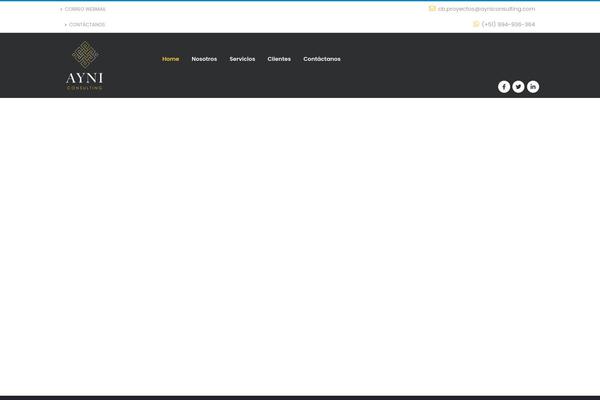Click the phone icon beside the number
Image resolution: width=600 pixels, height=400 pixels.
pos(476,24)
